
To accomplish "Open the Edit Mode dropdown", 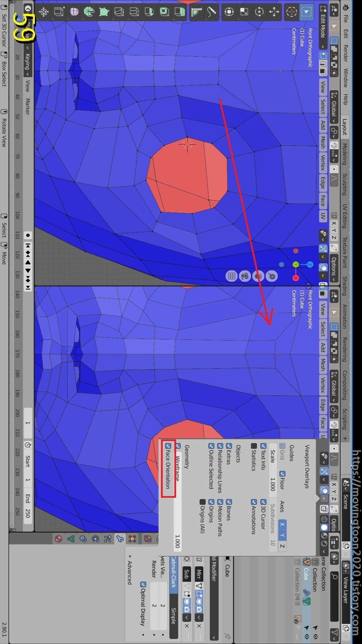I will [323, 27].
